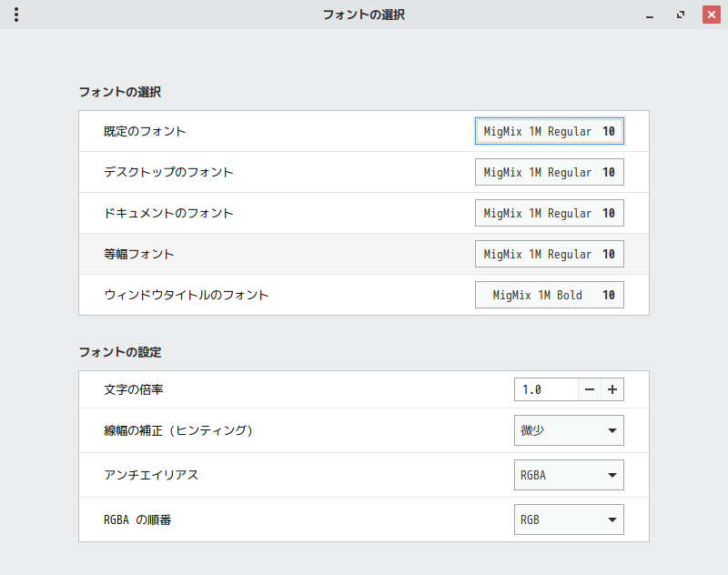728x575 pixels.
Task: Click the ウィンドウタイトルのフォント row label
Action: tap(187, 295)
